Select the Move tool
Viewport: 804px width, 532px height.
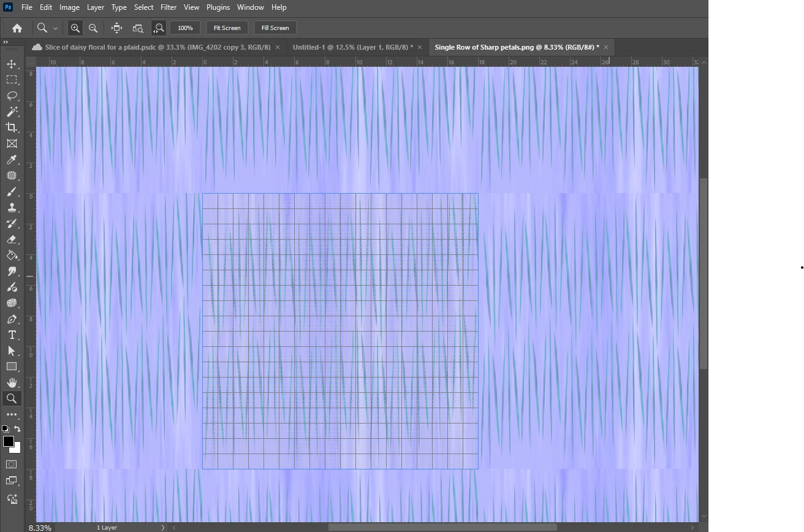(12, 64)
